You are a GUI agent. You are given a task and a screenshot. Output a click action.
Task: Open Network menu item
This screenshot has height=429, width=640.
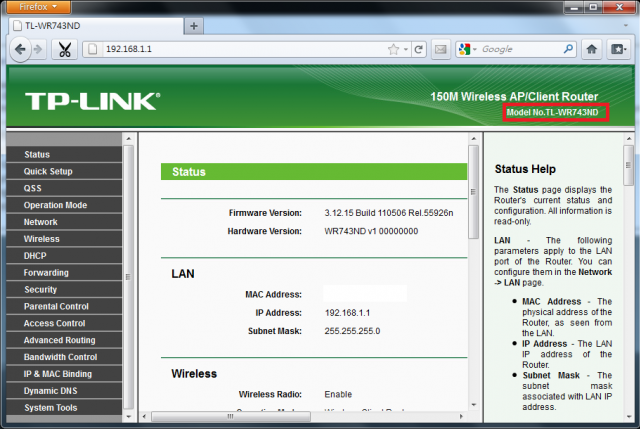pos(64,222)
